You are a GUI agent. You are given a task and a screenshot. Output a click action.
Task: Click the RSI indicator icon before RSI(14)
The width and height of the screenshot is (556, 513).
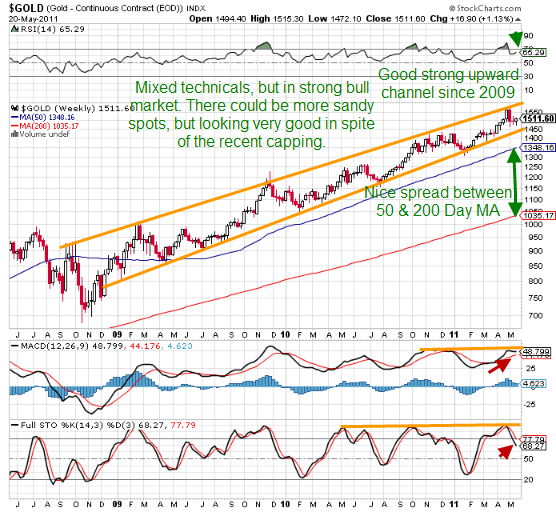(15, 29)
